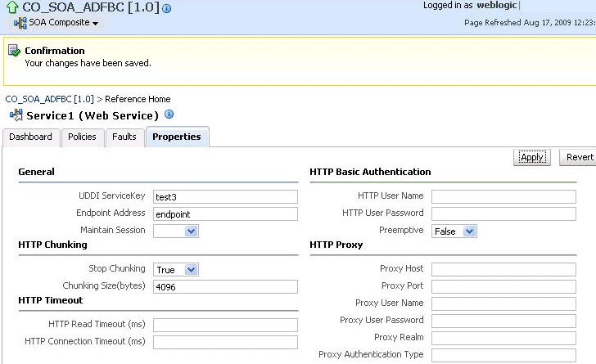Click the info icon beside CO_SOA_ADFBC [1.0]
This screenshot has height=364, width=596.
click(x=166, y=8)
